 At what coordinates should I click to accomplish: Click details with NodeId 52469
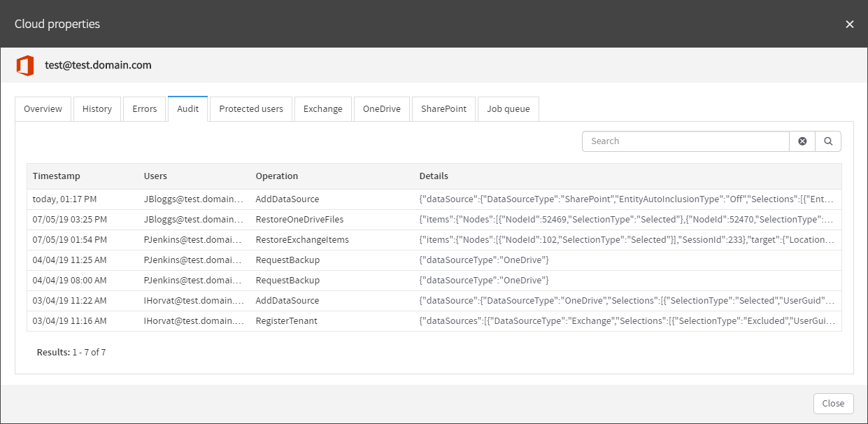[627, 220]
